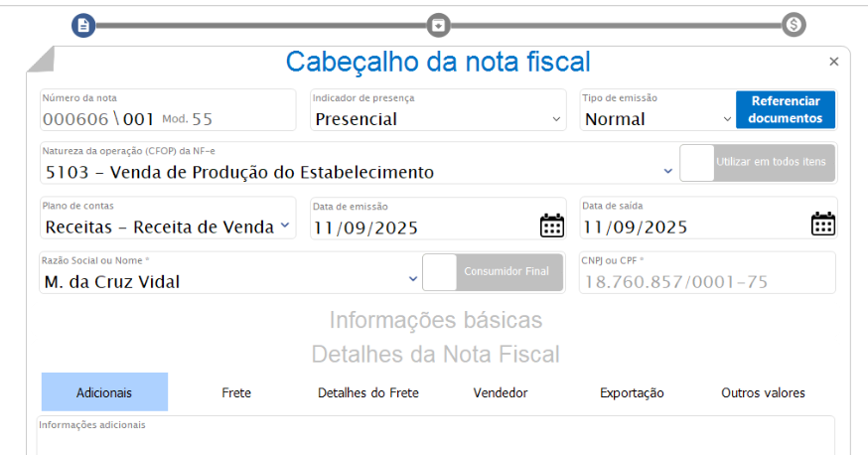
Task: Select the Exportação tab
Action: (632, 392)
